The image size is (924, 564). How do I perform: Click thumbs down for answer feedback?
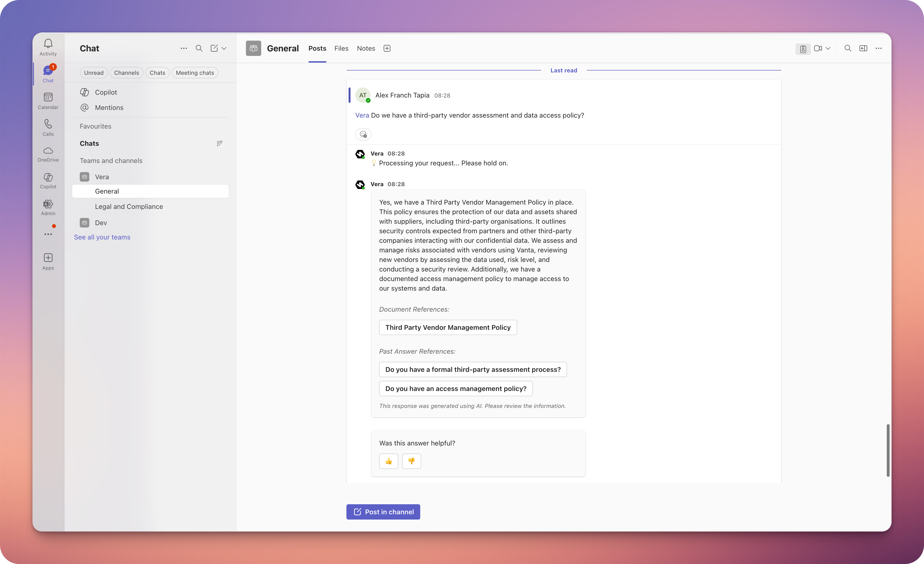[411, 461]
